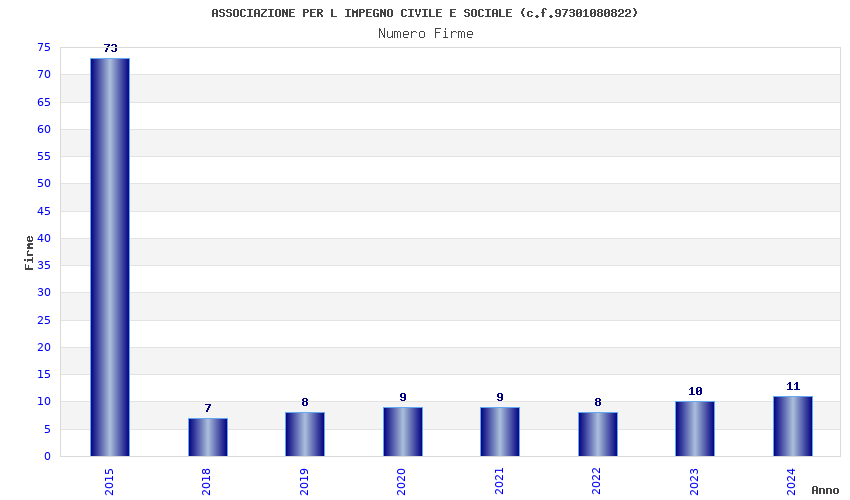The height and width of the screenshot is (500, 850).
Task: Click the 2020 bar with value 9
Action: click(x=403, y=432)
